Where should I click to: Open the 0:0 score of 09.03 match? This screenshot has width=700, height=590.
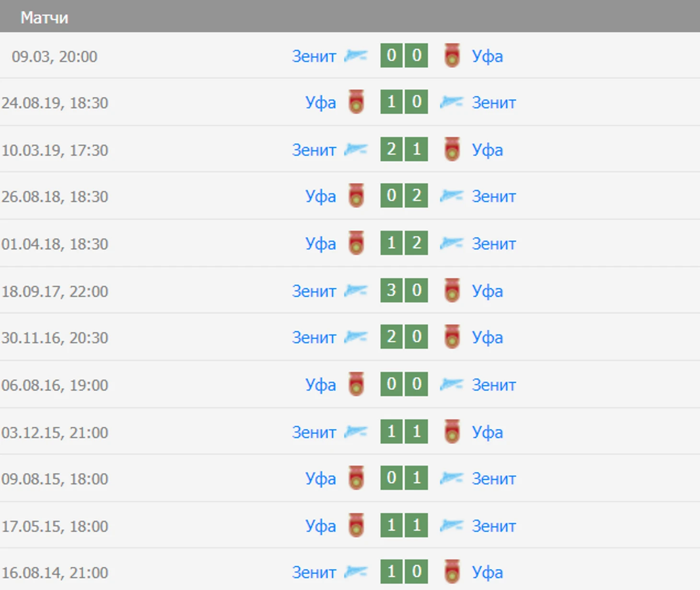pos(404,55)
